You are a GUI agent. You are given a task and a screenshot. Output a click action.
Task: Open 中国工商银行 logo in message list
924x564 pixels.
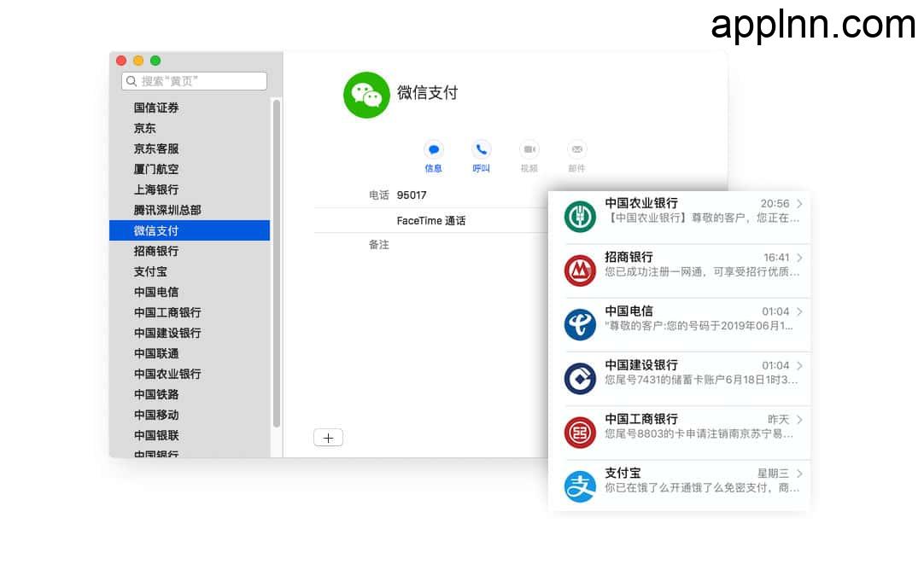[x=580, y=432]
